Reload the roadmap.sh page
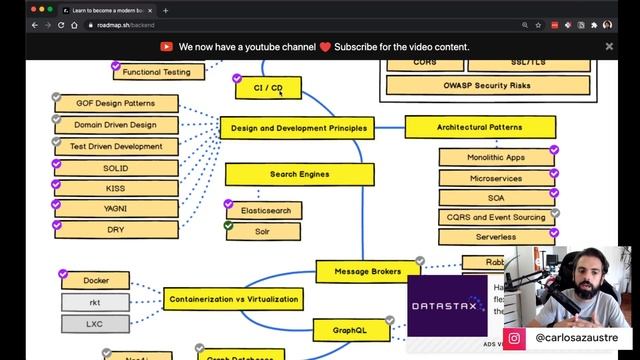 pos(61,25)
